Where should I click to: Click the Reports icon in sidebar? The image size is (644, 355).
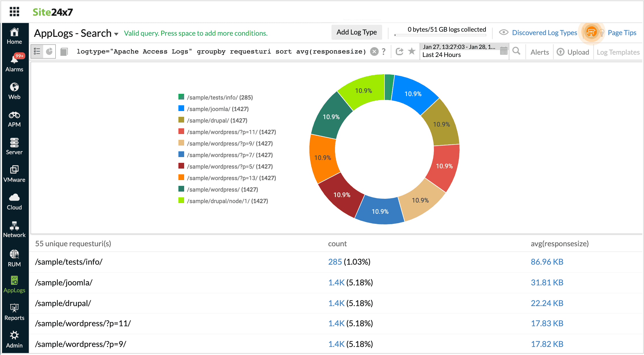pyautogui.click(x=14, y=312)
